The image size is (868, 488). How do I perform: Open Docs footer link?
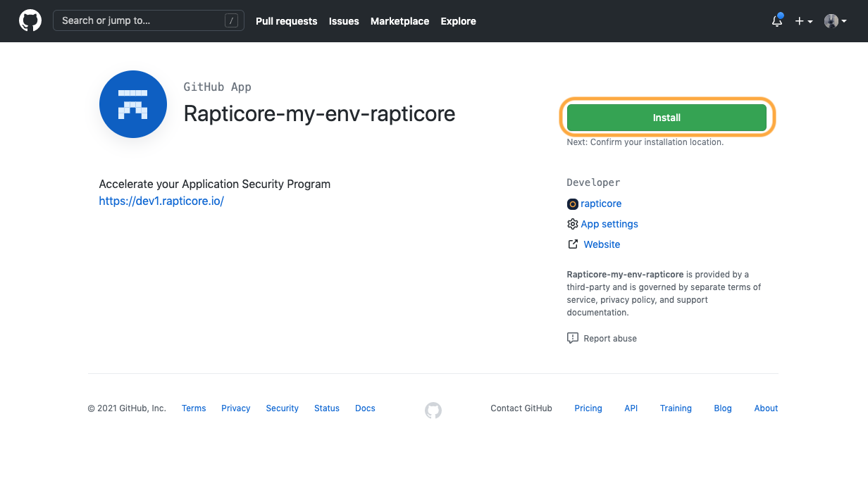[x=365, y=408]
